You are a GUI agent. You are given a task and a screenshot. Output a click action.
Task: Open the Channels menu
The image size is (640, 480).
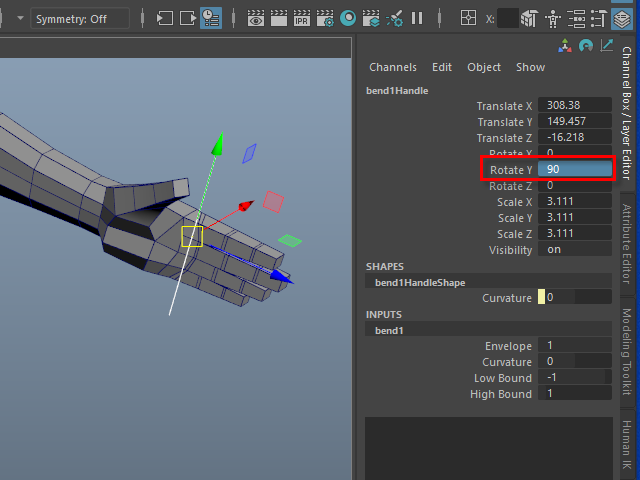pyautogui.click(x=392, y=67)
